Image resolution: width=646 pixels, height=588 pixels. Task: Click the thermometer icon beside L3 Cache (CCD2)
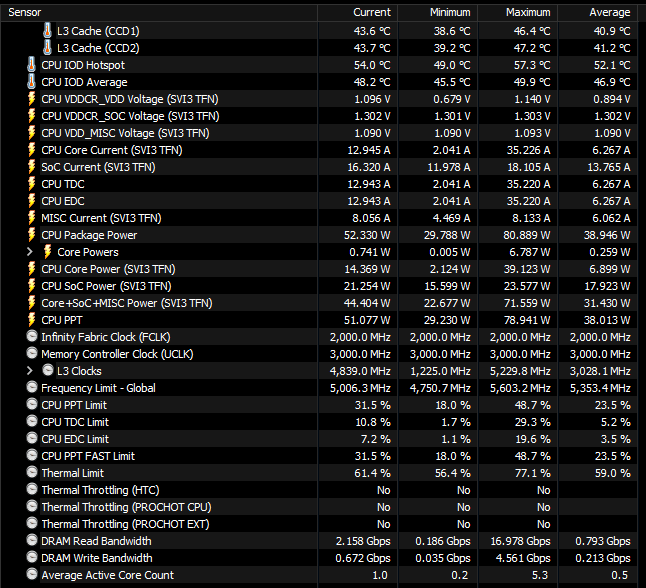tap(47, 47)
